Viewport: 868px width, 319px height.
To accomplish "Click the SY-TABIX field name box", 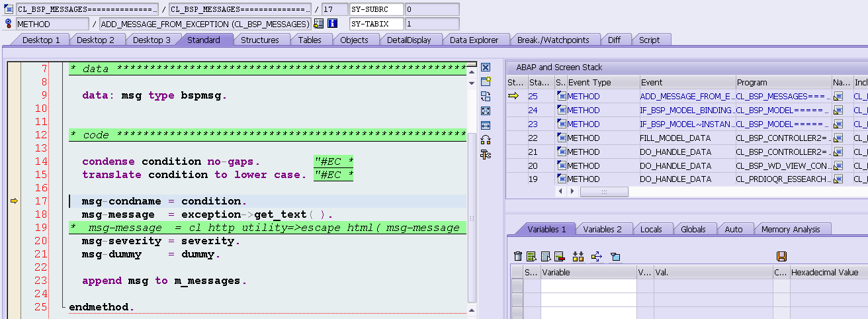I will 376,24.
